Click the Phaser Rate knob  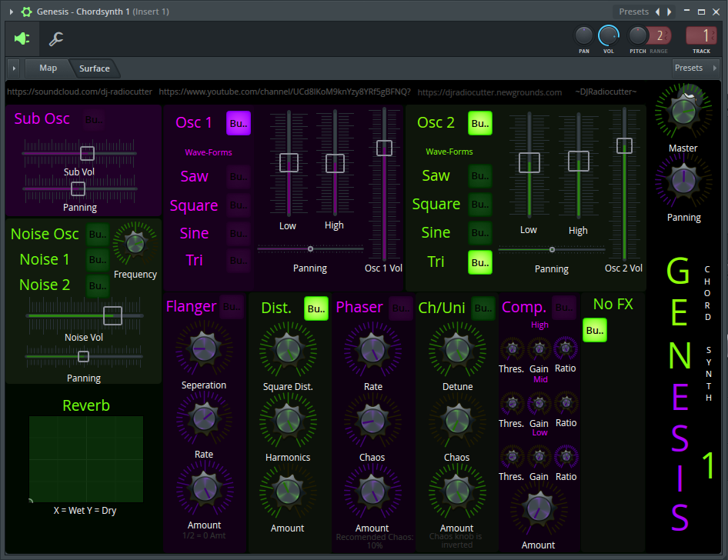pyautogui.click(x=372, y=350)
